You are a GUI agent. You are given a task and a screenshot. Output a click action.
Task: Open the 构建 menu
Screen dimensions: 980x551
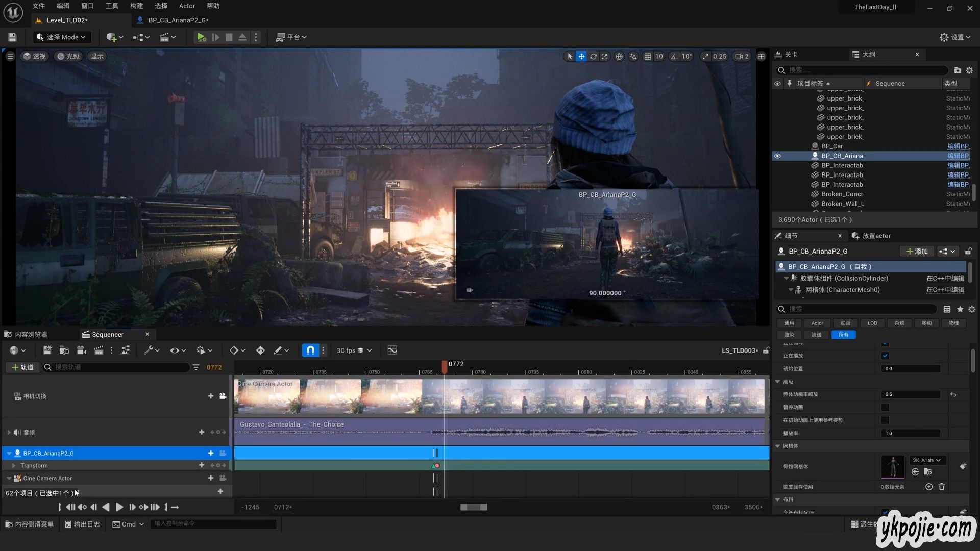136,6
